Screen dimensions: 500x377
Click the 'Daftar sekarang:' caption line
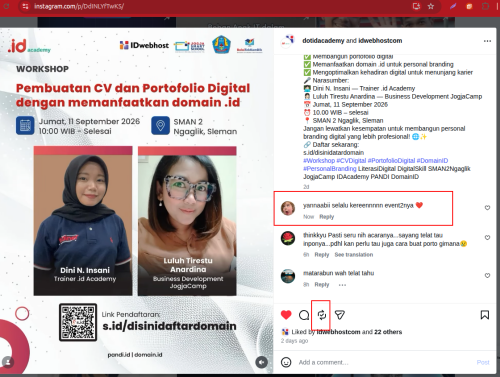(x=336, y=145)
